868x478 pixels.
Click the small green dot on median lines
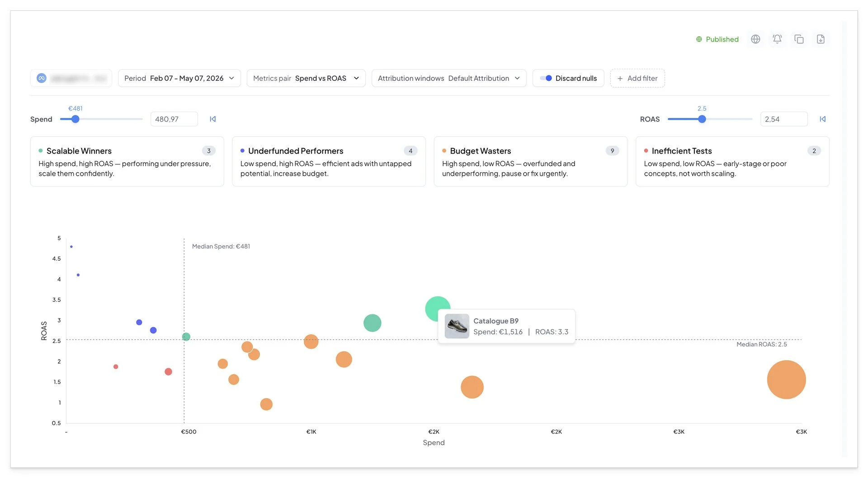click(186, 337)
